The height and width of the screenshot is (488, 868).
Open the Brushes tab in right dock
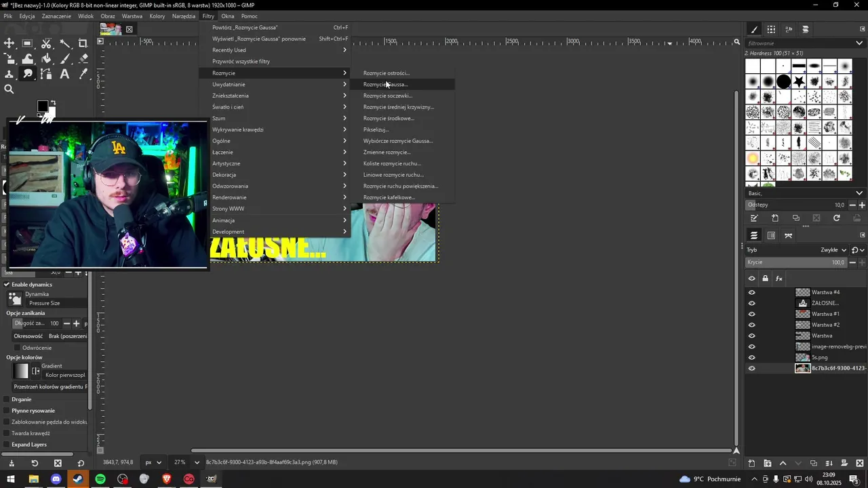coord(754,29)
